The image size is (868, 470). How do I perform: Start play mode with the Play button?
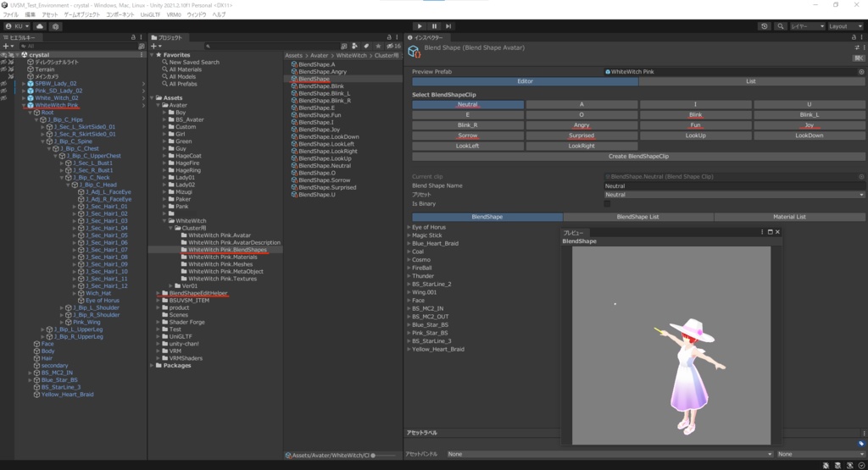coord(420,26)
